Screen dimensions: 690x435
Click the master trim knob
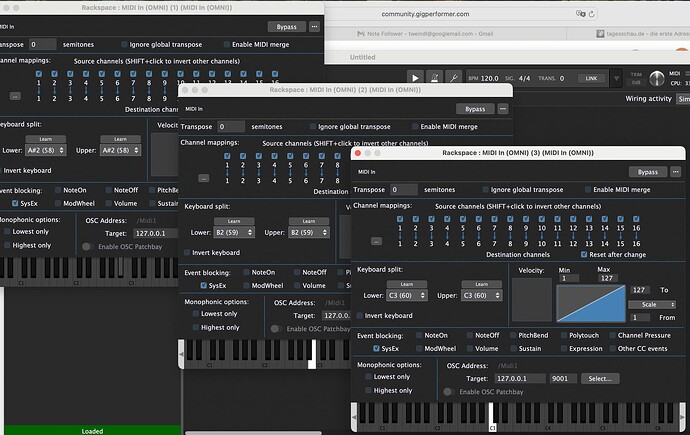pos(657,79)
